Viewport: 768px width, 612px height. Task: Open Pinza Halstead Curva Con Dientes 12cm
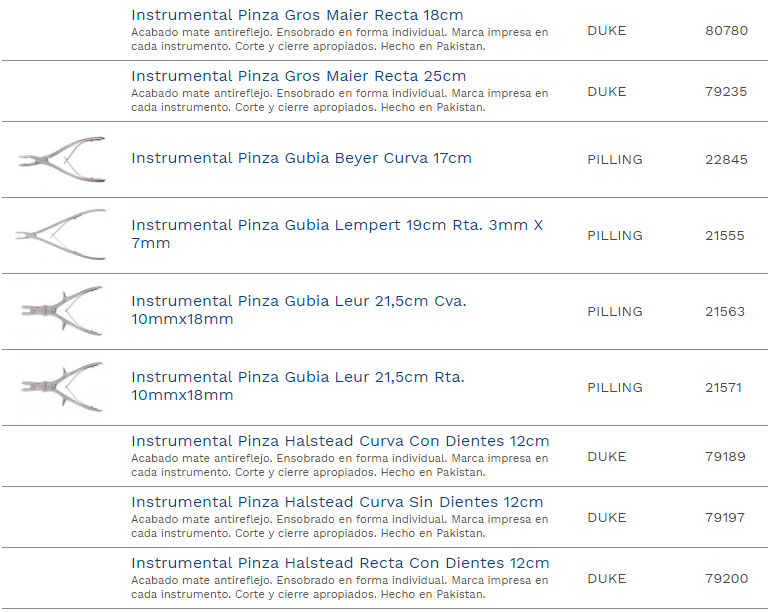point(340,441)
